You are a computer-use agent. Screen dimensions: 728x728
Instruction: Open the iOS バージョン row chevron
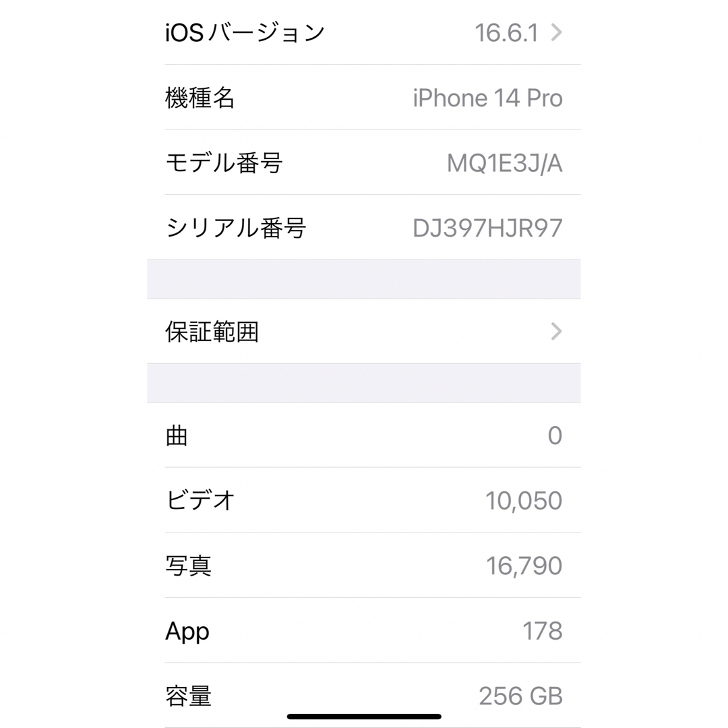(556, 32)
